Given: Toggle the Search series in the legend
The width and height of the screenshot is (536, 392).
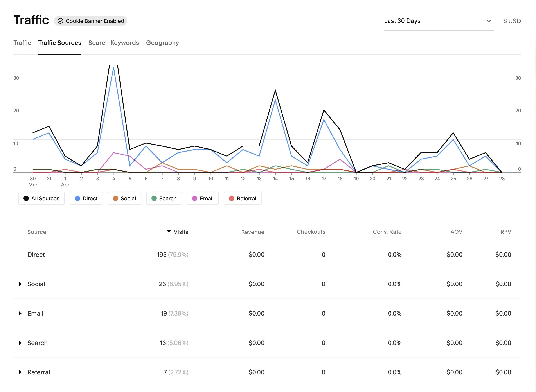Looking at the screenshot, I should (x=164, y=198).
